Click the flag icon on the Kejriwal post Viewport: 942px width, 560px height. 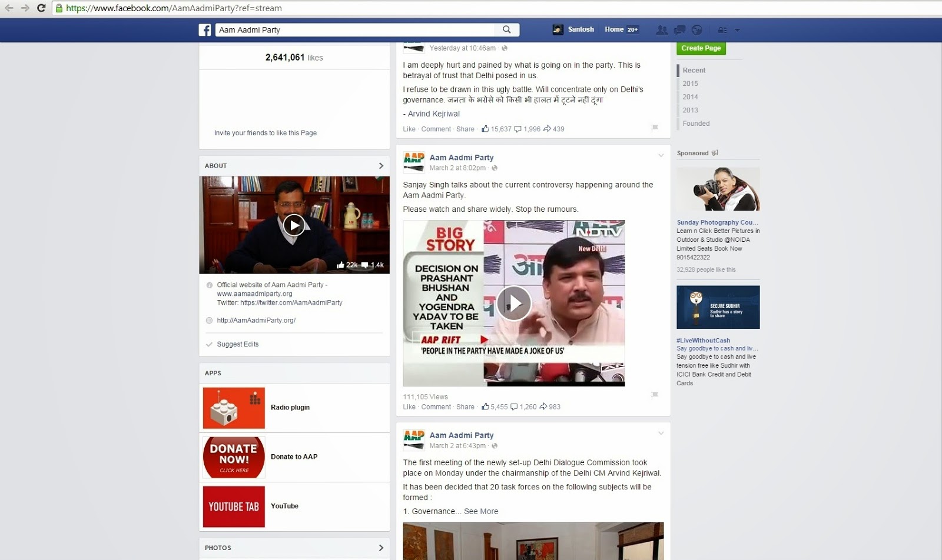[x=655, y=128]
